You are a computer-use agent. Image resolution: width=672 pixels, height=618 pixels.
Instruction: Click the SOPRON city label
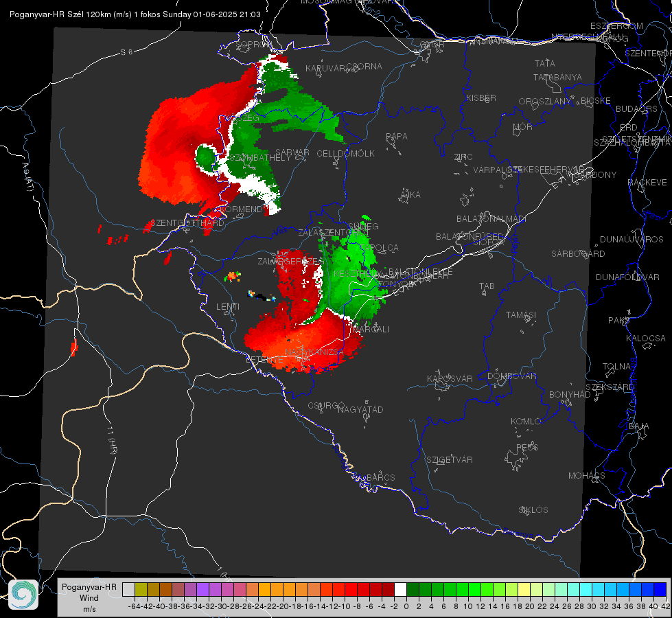[x=254, y=44]
